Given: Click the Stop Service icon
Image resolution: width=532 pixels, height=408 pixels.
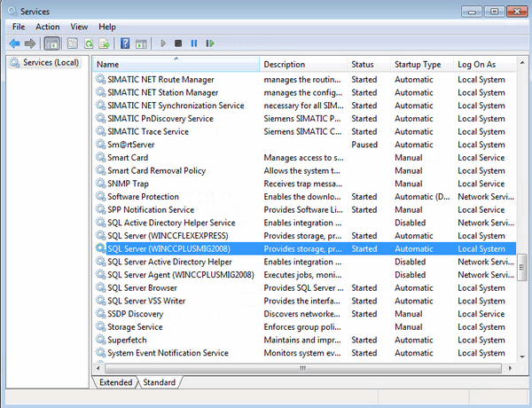Looking at the screenshot, I should 178,43.
